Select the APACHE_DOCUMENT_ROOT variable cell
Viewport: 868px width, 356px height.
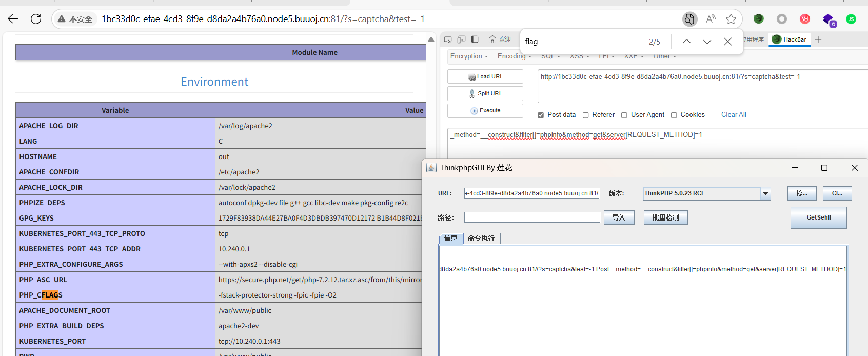pos(115,310)
